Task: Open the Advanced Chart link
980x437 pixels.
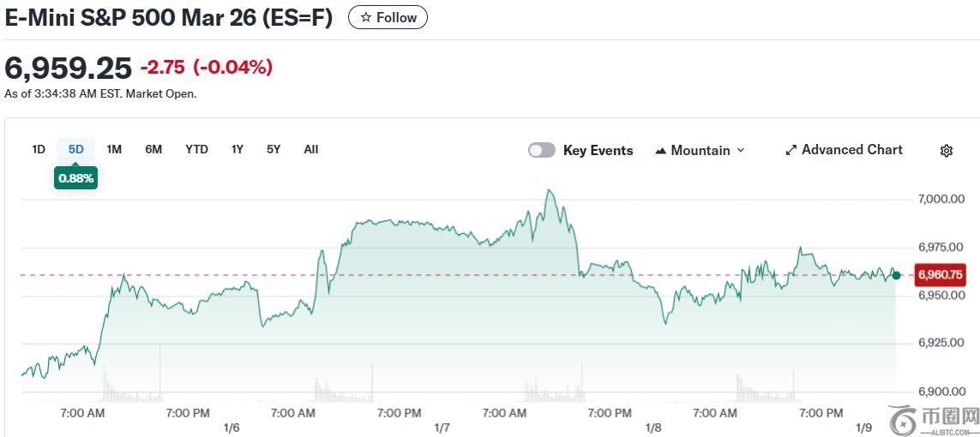Action: coord(851,149)
